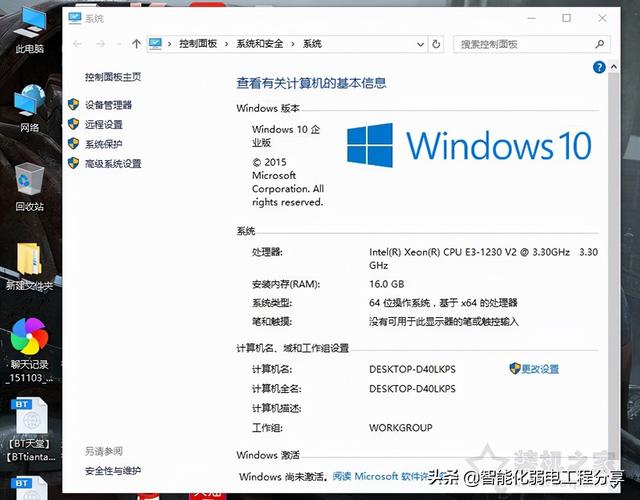Close the System window

[602, 18]
